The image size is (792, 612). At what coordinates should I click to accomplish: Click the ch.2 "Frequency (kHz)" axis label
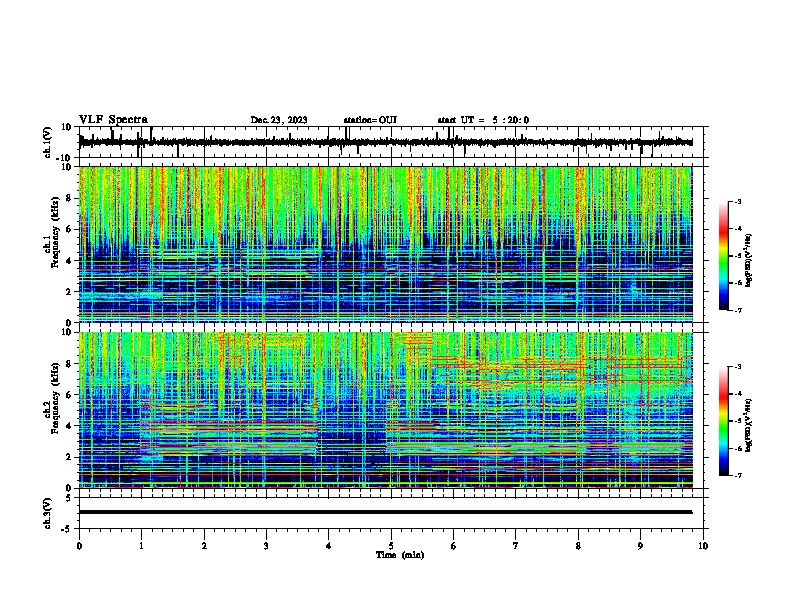point(55,398)
